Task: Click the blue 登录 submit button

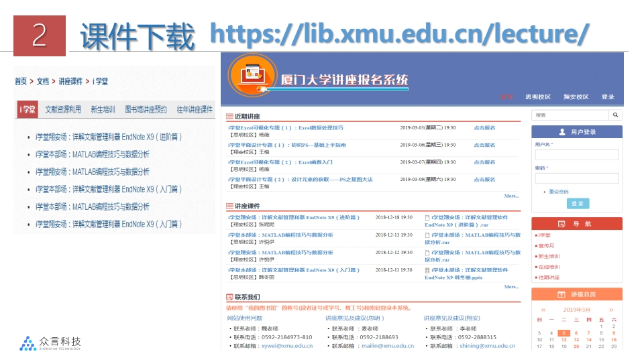Action: coord(577,204)
